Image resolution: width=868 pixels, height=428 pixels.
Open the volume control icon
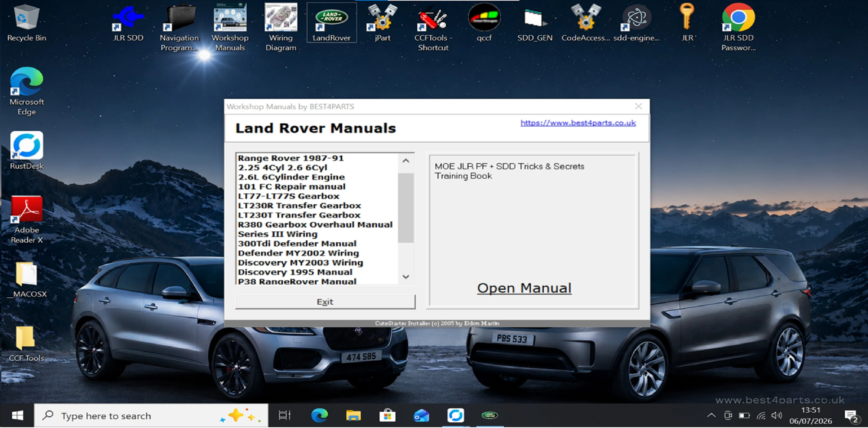click(776, 416)
